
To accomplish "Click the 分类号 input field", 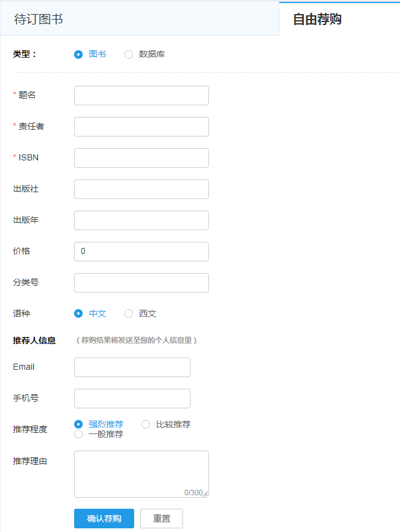I will pyautogui.click(x=141, y=282).
